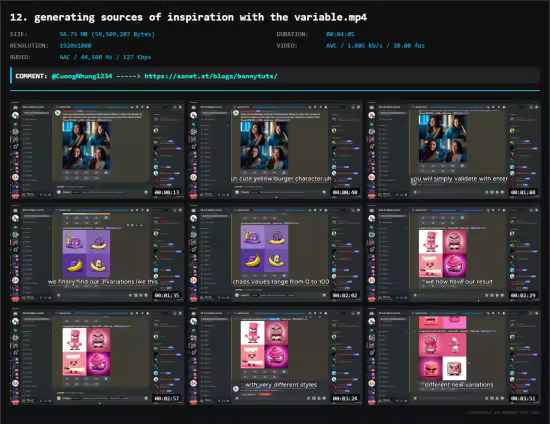Open the thumbnail stamped 00:00:13

pos(97,150)
